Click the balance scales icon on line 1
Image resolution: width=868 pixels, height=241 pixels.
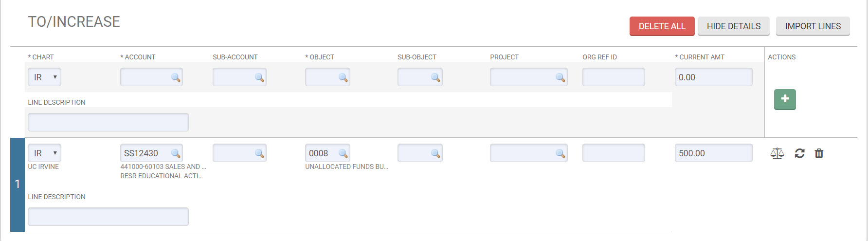click(777, 153)
